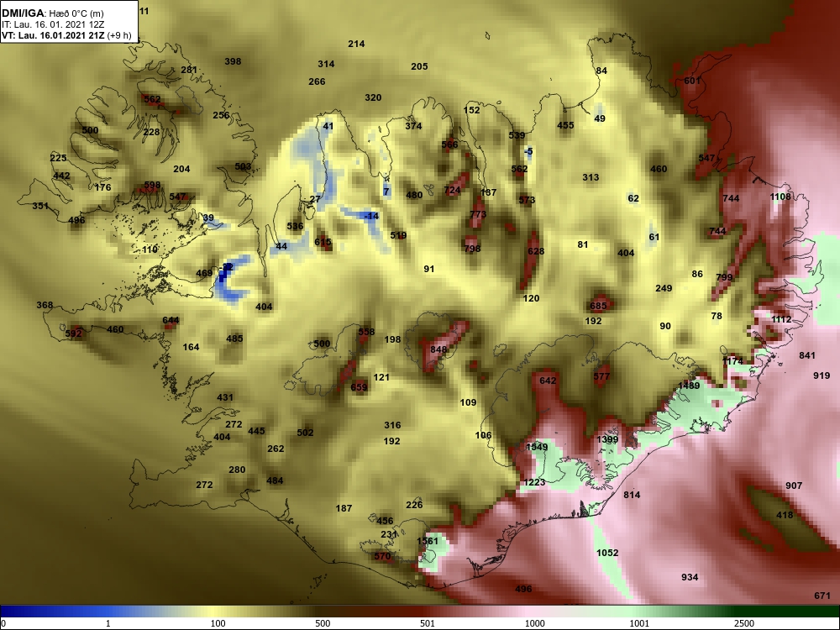Select the '1000' label on the color scale

coord(534,623)
